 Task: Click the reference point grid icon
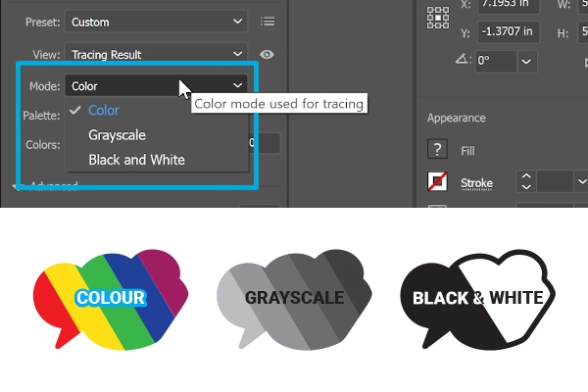(x=437, y=20)
